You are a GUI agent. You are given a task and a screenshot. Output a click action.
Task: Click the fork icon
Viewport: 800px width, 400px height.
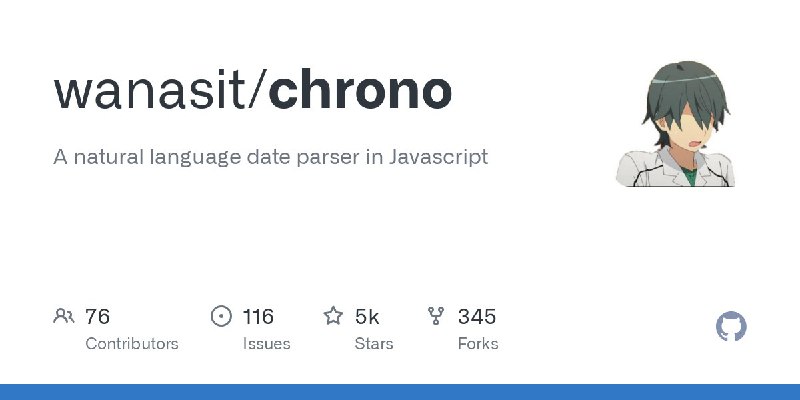tap(436, 316)
